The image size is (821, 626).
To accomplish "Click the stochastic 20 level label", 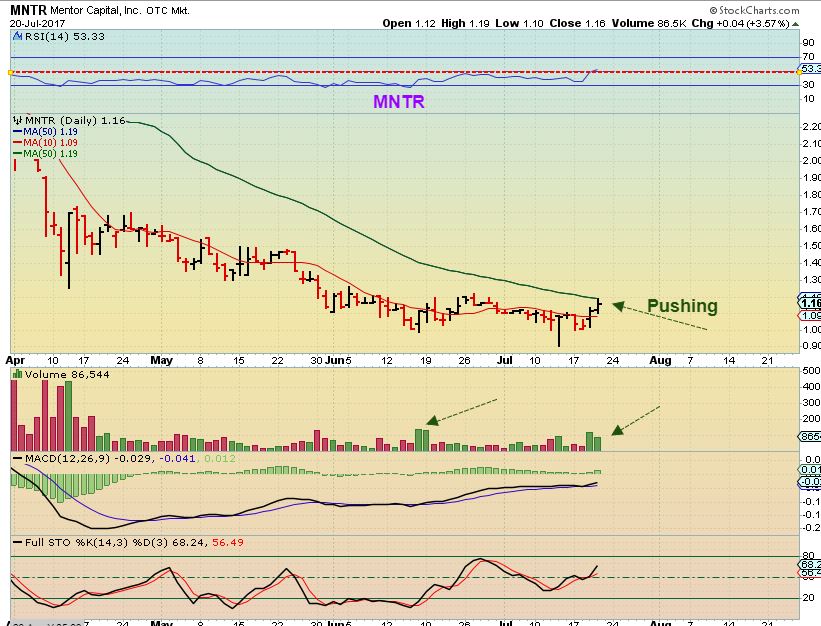I will tap(808, 597).
